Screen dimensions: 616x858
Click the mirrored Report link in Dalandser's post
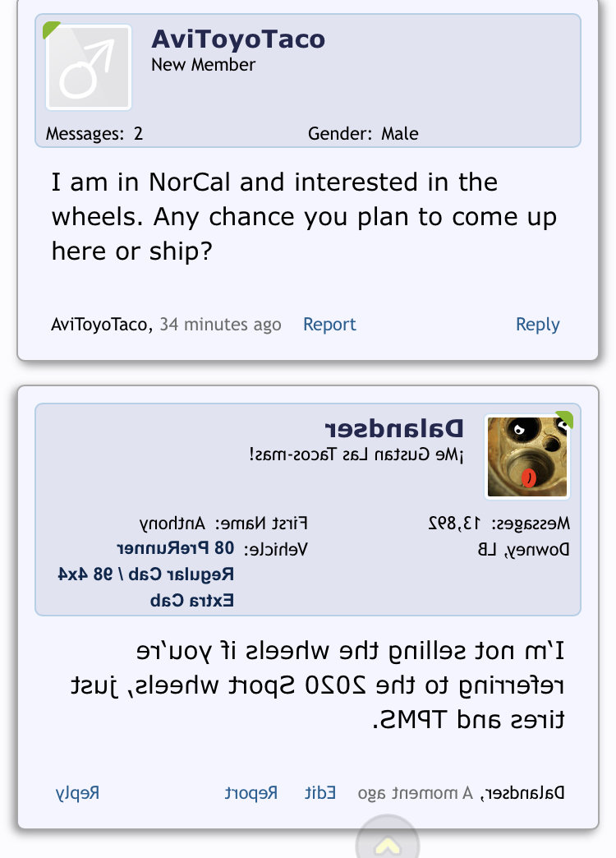tap(251, 793)
